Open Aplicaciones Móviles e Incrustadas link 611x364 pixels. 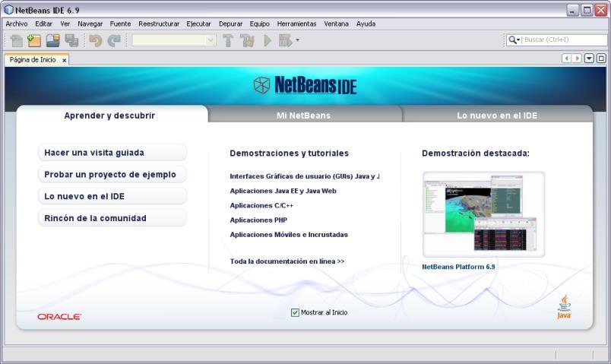pyautogui.click(x=289, y=235)
